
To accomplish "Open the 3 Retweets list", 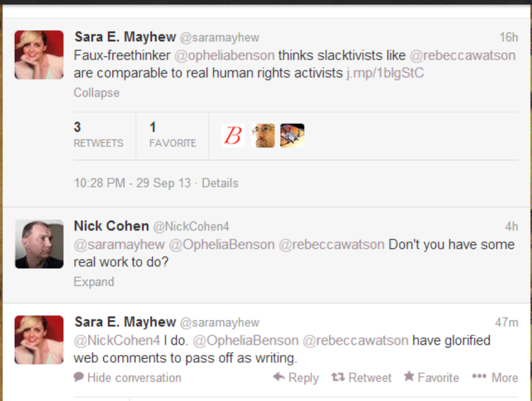I will tap(98, 135).
